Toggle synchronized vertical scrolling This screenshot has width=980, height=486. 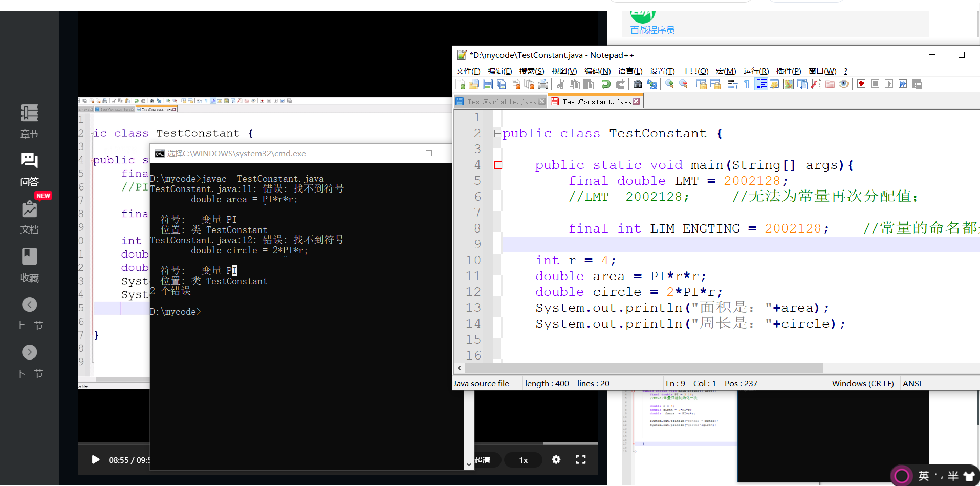click(x=701, y=84)
